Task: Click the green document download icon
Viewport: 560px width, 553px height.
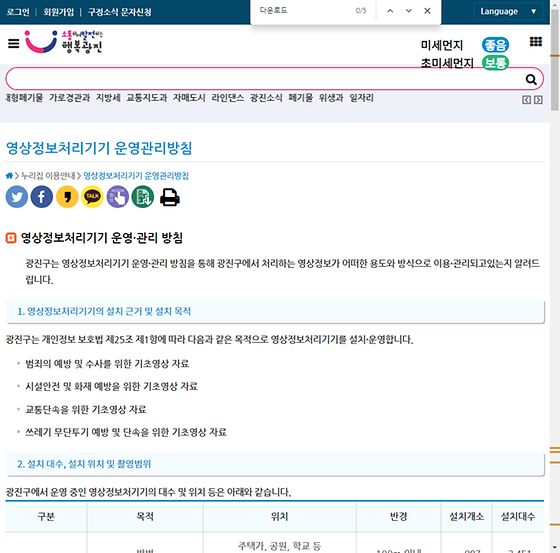Action: (x=143, y=197)
